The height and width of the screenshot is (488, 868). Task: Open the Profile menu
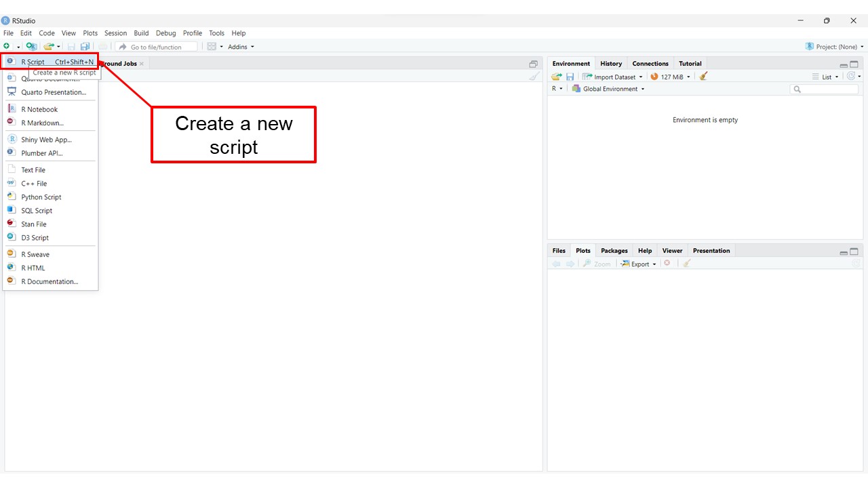tap(193, 33)
